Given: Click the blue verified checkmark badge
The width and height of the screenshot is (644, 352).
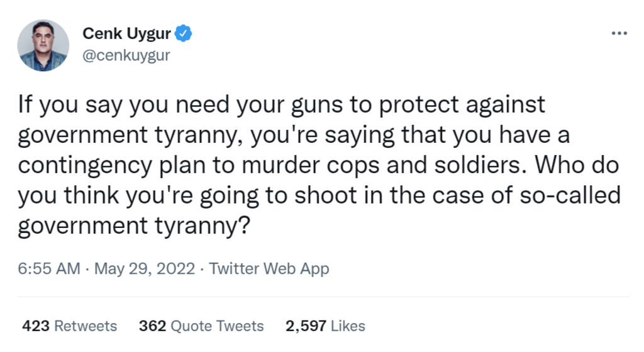Looking at the screenshot, I should click(x=184, y=34).
